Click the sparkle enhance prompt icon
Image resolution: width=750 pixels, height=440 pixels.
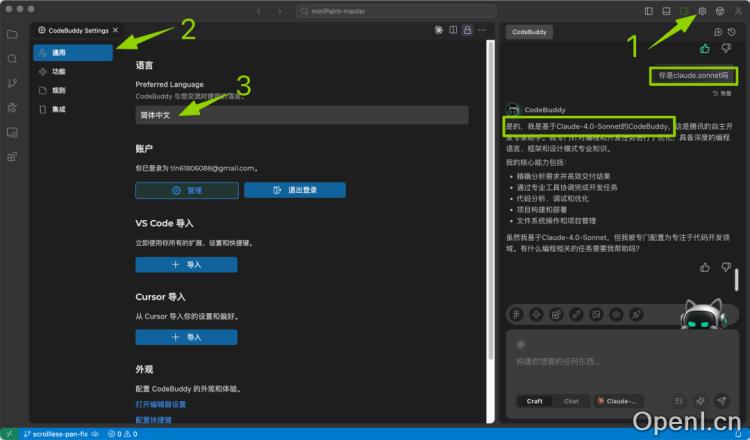click(700, 401)
